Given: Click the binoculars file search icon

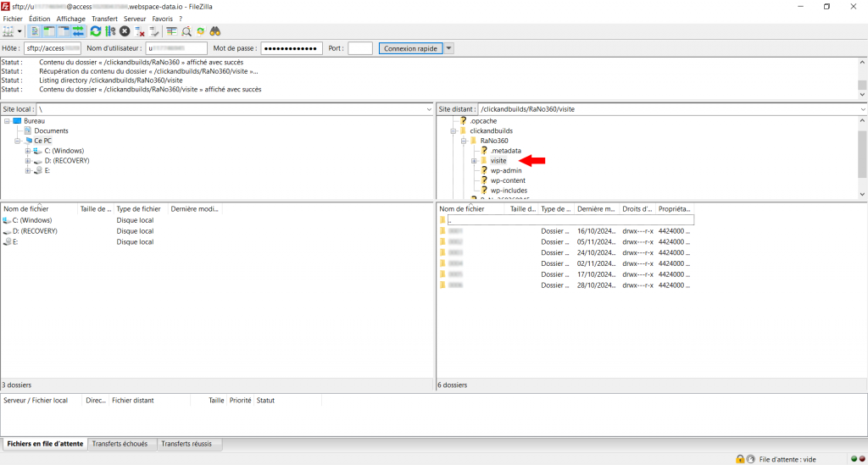Looking at the screenshot, I should click(x=215, y=31).
